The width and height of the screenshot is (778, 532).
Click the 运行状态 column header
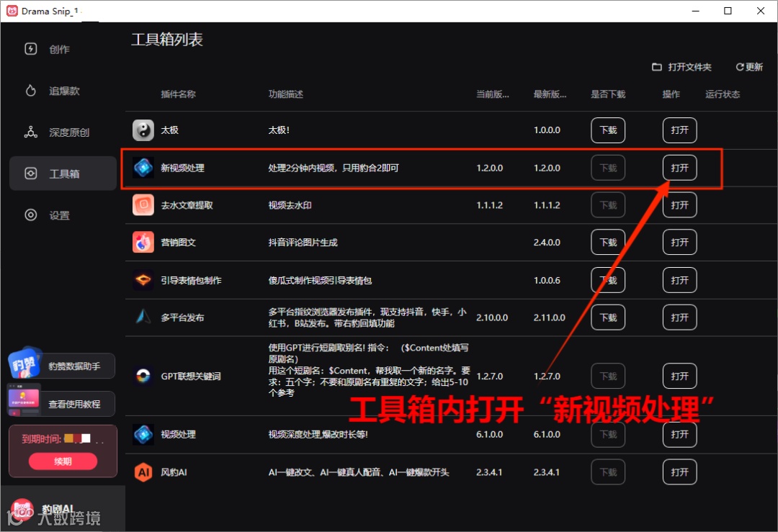(723, 94)
